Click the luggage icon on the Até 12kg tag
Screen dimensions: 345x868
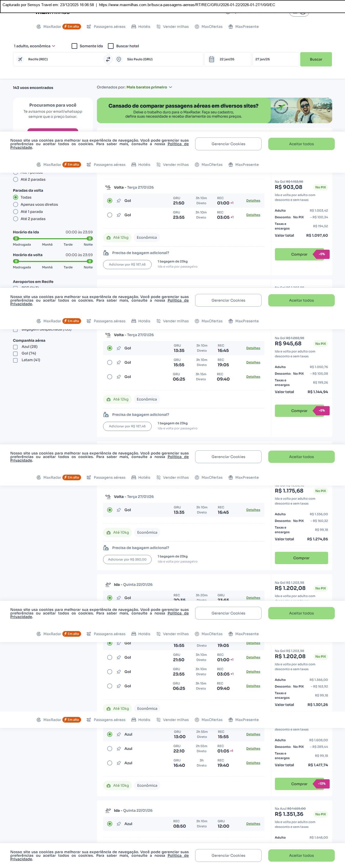pyautogui.click(x=109, y=237)
